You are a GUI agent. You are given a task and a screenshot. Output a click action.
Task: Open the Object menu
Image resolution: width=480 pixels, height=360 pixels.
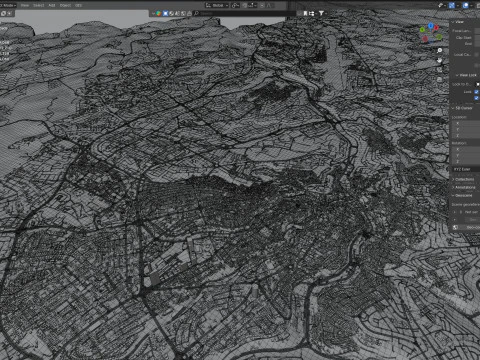[x=65, y=5]
